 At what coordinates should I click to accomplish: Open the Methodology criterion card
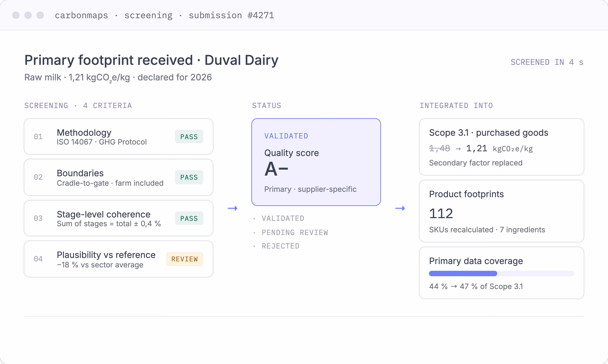pyautogui.click(x=119, y=137)
